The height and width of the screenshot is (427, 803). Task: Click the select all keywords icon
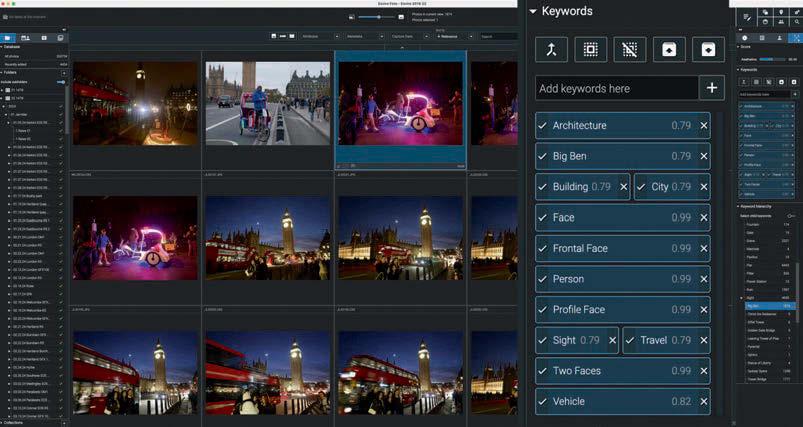pos(591,49)
